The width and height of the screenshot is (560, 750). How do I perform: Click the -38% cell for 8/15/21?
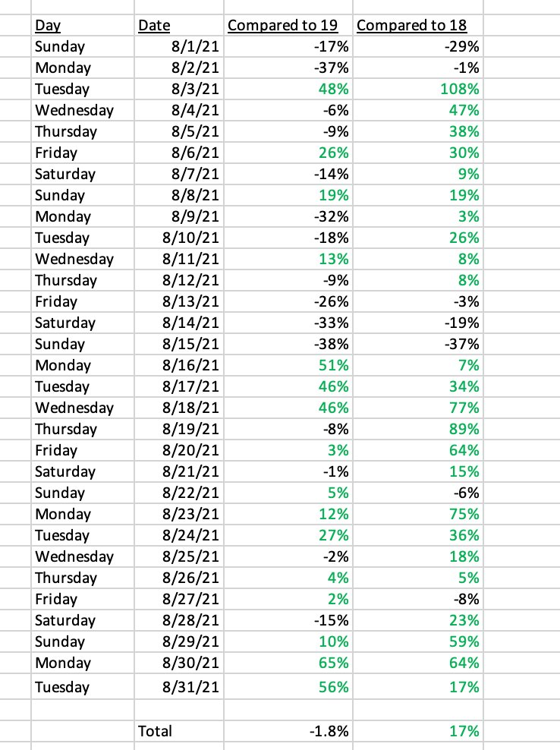(x=288, y=344)
